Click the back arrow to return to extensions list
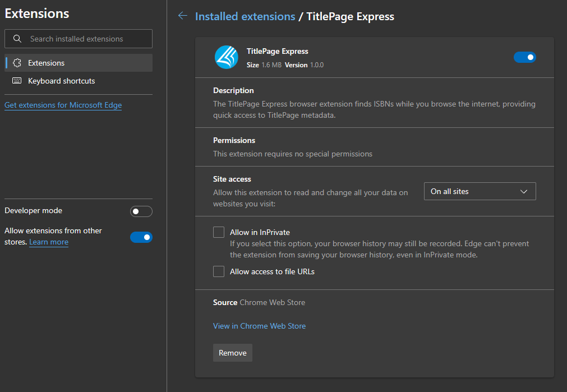Image resolution: width=567 pixels, height=392 pixels. coord(182,16)
